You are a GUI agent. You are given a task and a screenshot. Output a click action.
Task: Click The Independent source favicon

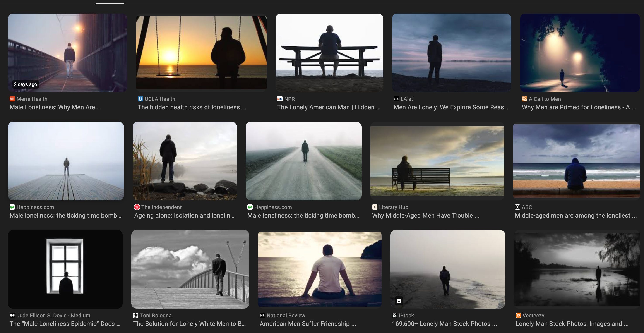(137, 207)
